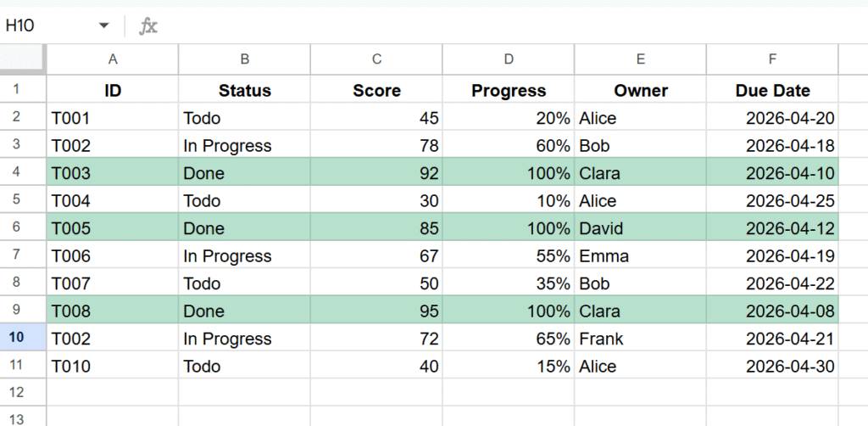868x426 pixels.
Task: Select column D header
Action: pos(509,59)
